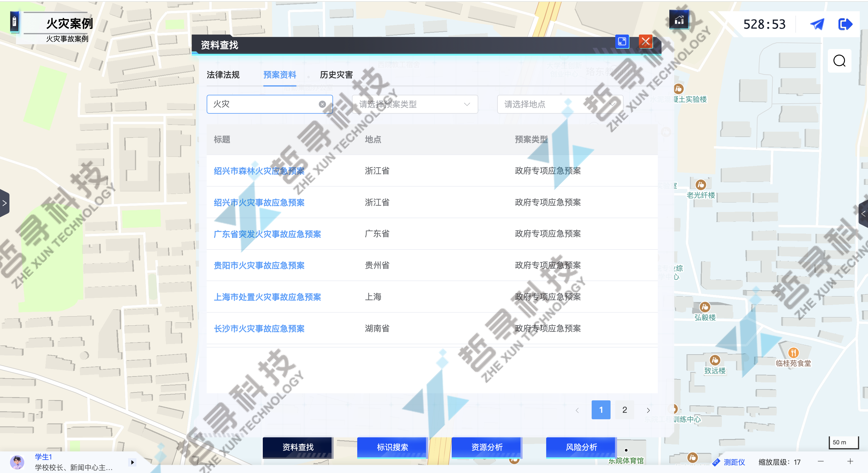Open 绍兴市火灾事故应急预案 link
Screen dimensions: 868x473
259,203
